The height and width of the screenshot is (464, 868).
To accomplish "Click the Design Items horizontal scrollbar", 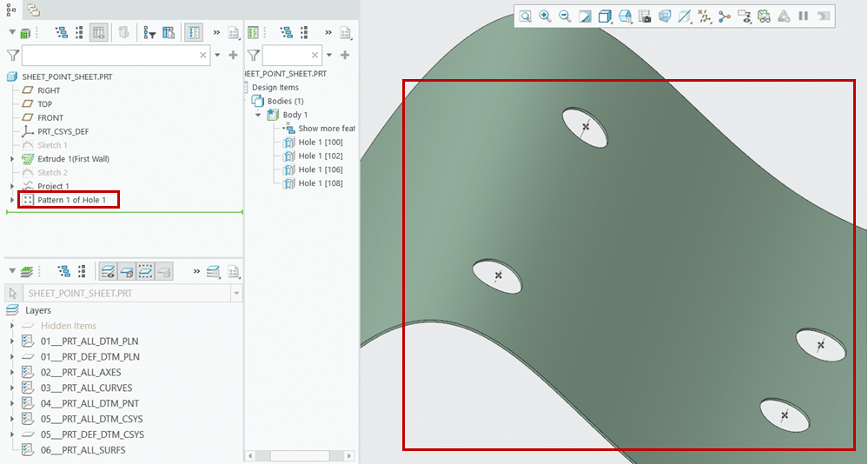I will [x=301, y=455].
